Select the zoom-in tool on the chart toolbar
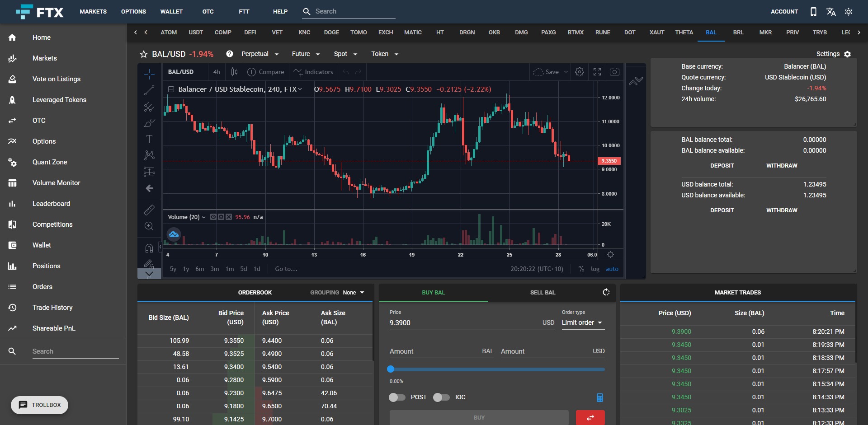 click(149, 226)
